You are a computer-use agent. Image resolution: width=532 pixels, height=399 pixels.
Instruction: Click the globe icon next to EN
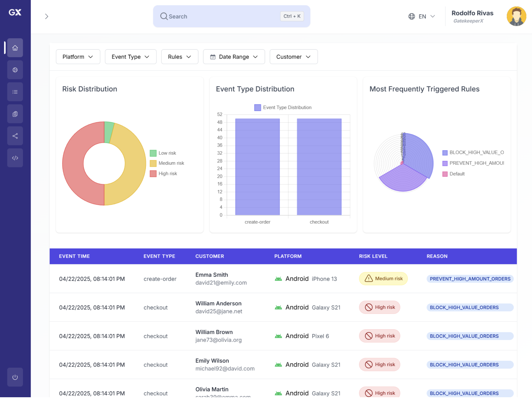coord(411,16)
